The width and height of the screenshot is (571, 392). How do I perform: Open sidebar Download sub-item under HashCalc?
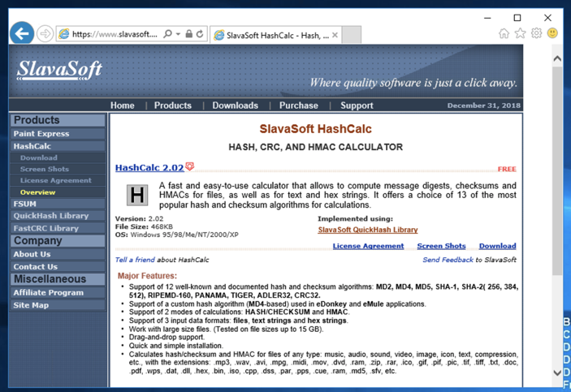point(58,157)
